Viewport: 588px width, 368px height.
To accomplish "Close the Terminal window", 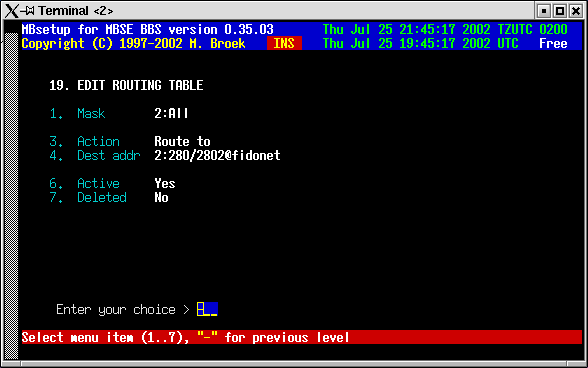I will click(x=576, y=11).
